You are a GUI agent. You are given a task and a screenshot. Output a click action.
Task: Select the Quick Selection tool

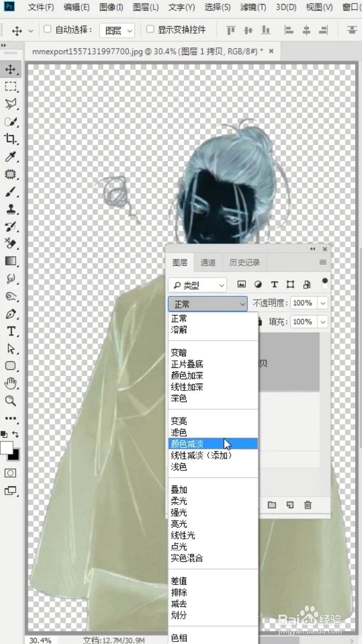tap(11, 122)
